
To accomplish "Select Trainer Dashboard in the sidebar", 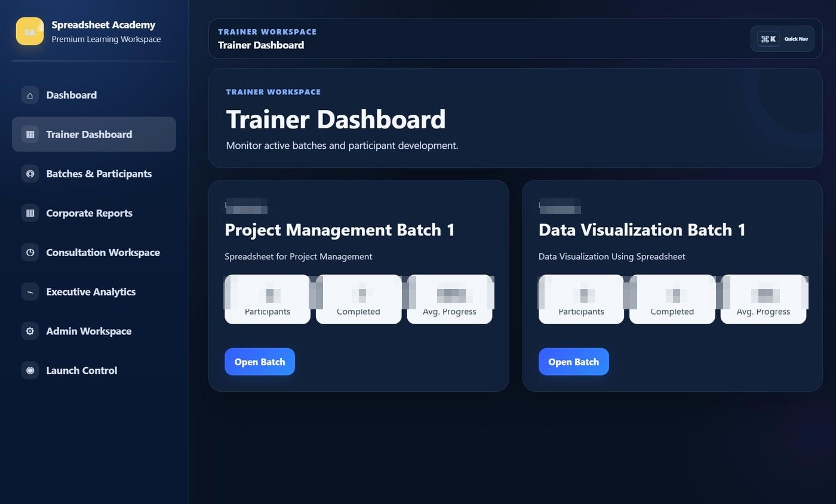I will tap(94, 134).
